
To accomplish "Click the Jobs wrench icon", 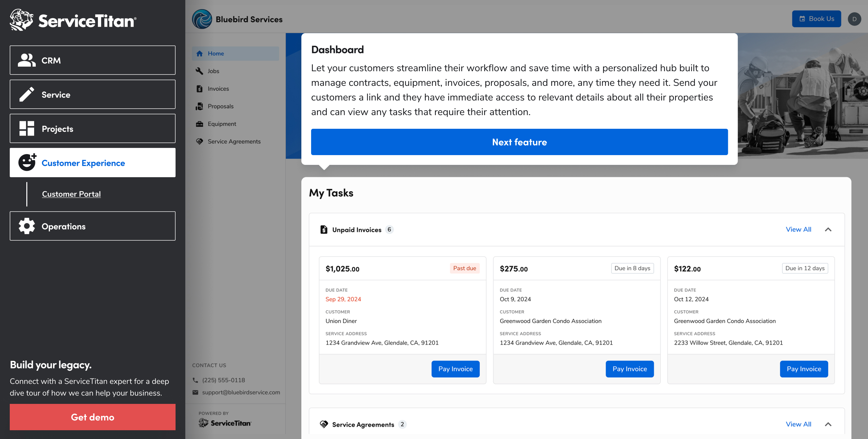I will pos(200,71).
